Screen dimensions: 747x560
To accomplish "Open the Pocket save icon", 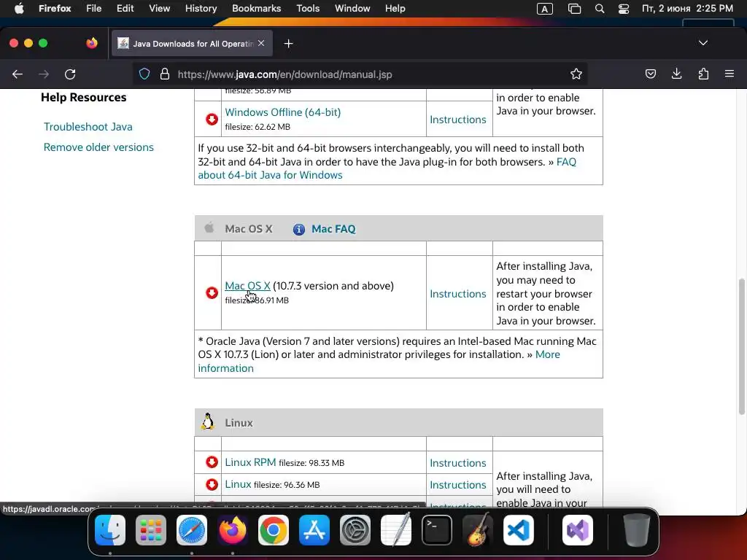I will (x=650, y=74).
